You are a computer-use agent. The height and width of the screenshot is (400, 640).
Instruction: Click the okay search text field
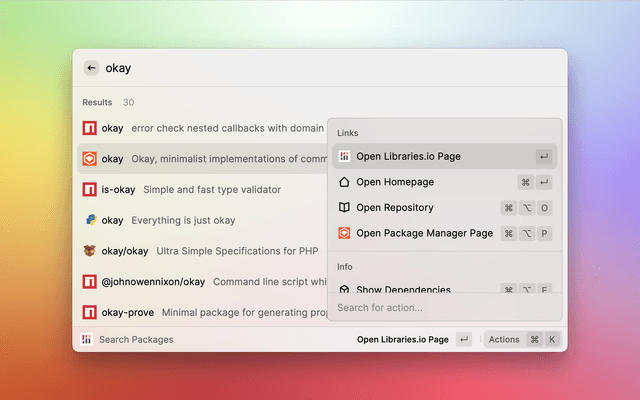tap(300, 68)
